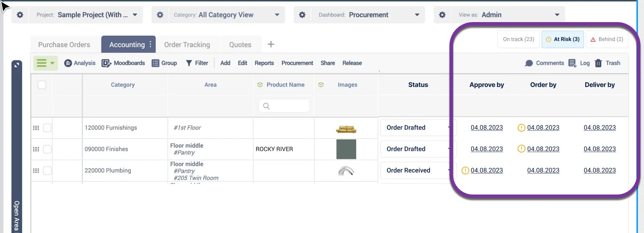Expand the Category All Category View dropdown
This screenshot has width=644, height=233.
(227, 15)
